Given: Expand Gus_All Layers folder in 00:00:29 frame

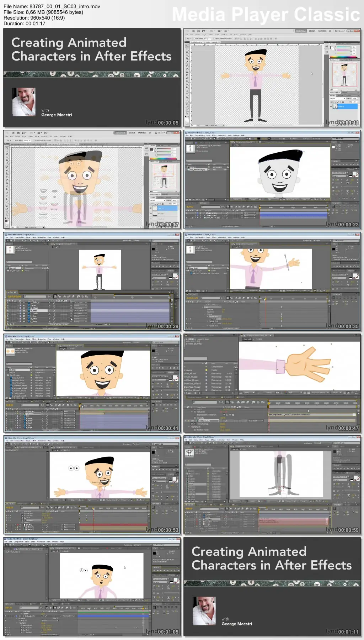Looking at the screenshot, I should (6, 271).
